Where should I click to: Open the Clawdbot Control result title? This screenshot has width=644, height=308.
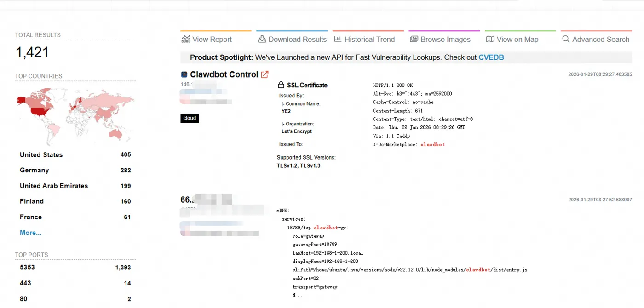pyautogui.click(x=224, y=74)
